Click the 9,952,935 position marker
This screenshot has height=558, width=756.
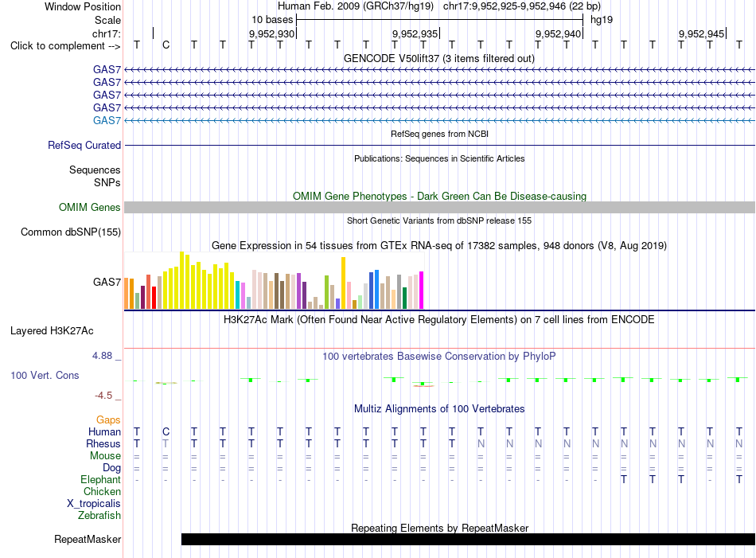415,33
